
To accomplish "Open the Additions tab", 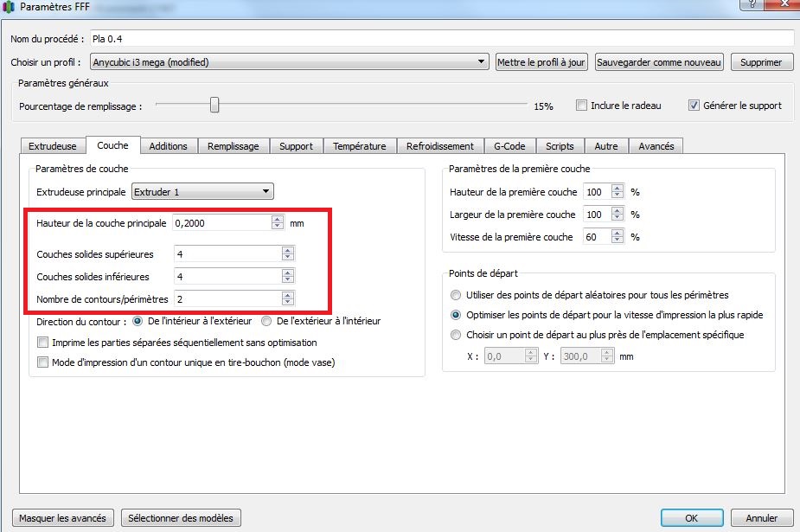I will (x=169, y=146).
